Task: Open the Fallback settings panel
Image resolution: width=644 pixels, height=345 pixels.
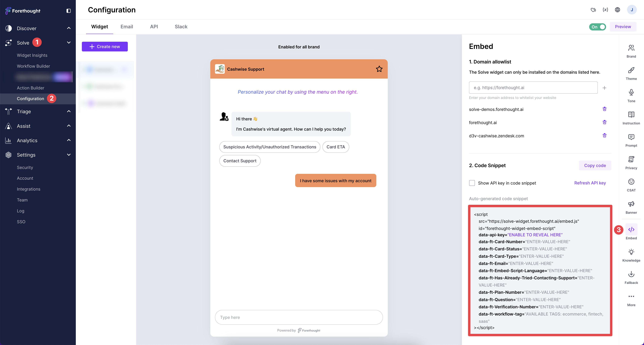Action: (x=631, y=277)
